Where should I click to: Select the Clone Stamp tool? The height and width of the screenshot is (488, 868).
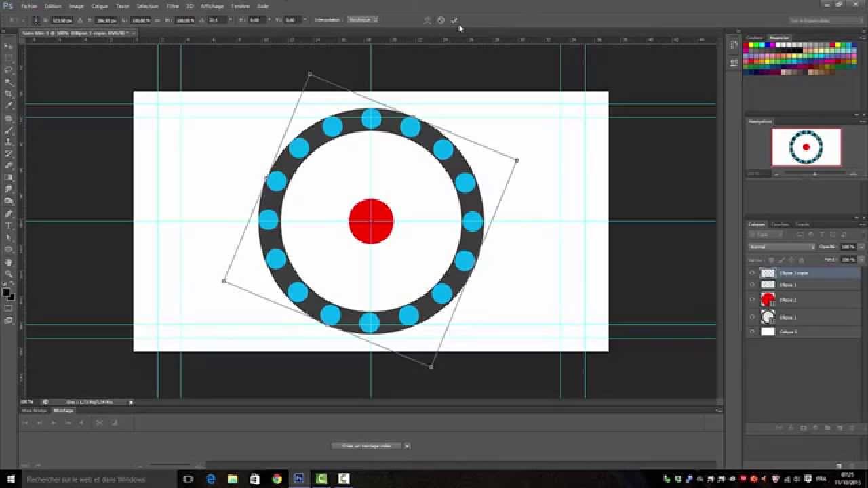pyautogui.click(x=9, y=142)
